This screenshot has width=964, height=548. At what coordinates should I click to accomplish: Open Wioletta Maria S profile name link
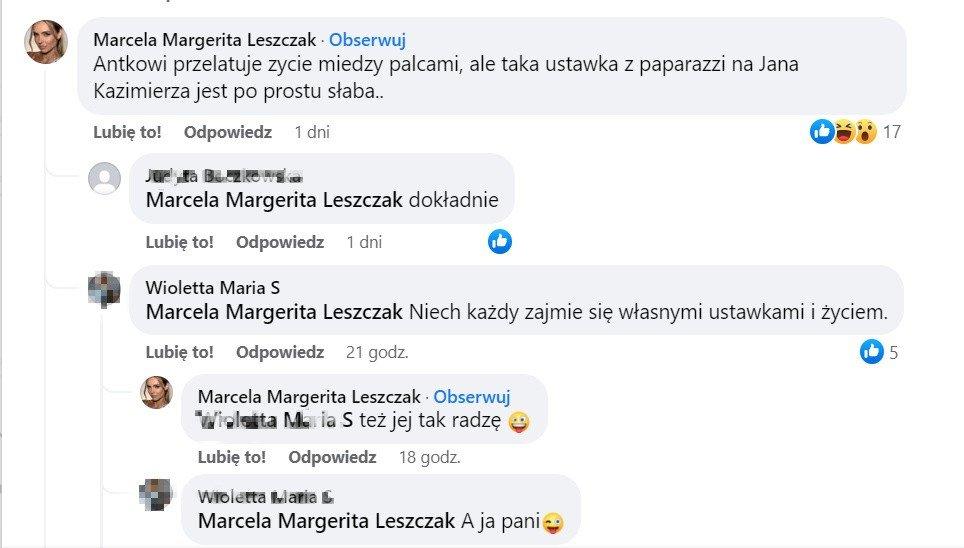pos(212,288)
